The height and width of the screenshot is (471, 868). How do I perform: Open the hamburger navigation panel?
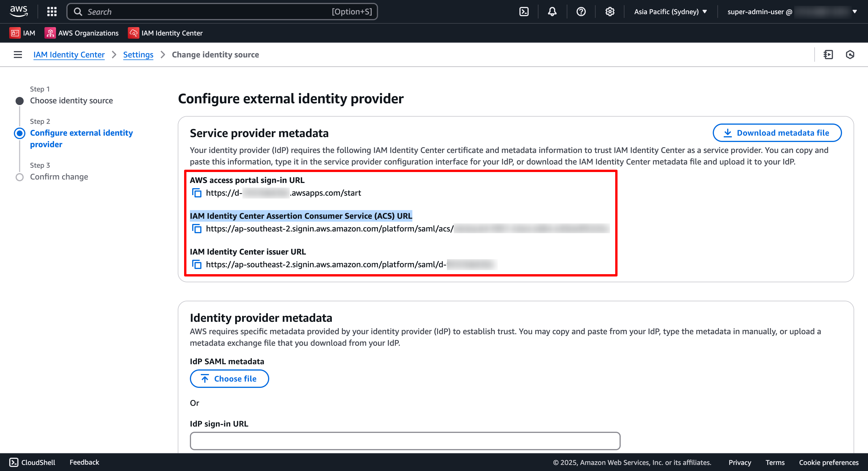click(18, 54)
